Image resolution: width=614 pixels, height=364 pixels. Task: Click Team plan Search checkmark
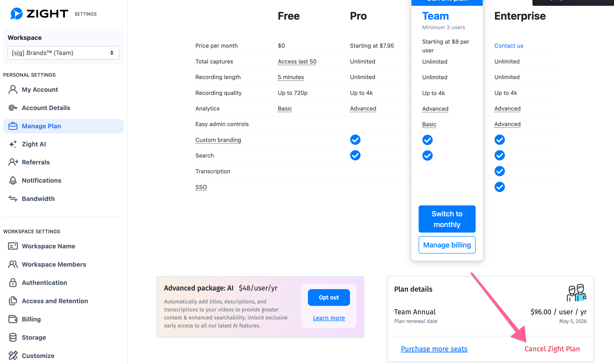(427, 155)
